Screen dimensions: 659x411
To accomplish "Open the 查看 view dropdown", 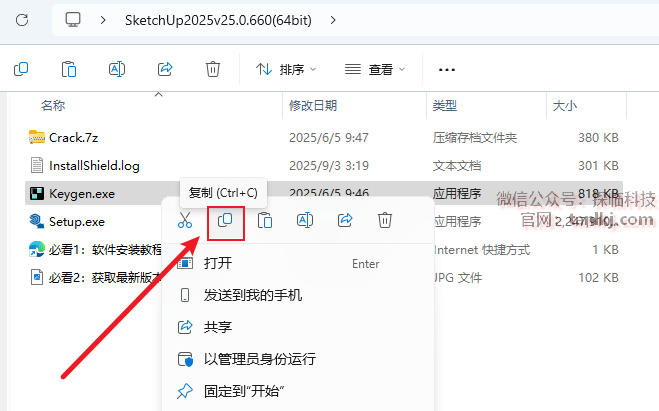I will coord(375,69).
